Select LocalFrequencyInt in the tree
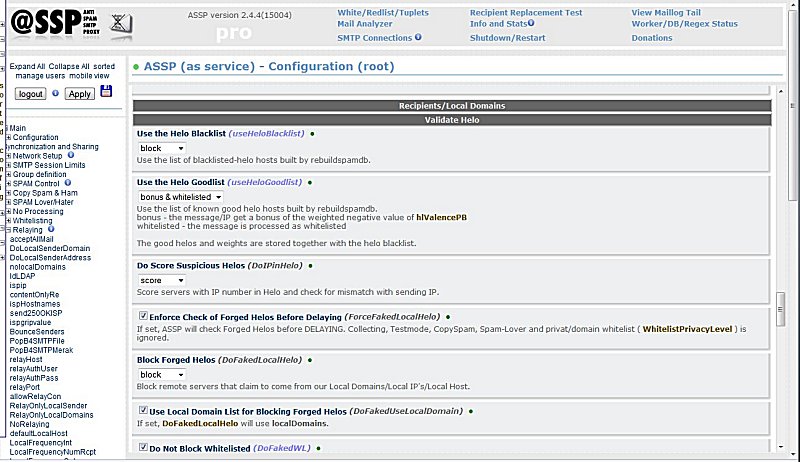The width and height of the screenshot is (800, 462). pyautogui.click(x=41, y=443)
